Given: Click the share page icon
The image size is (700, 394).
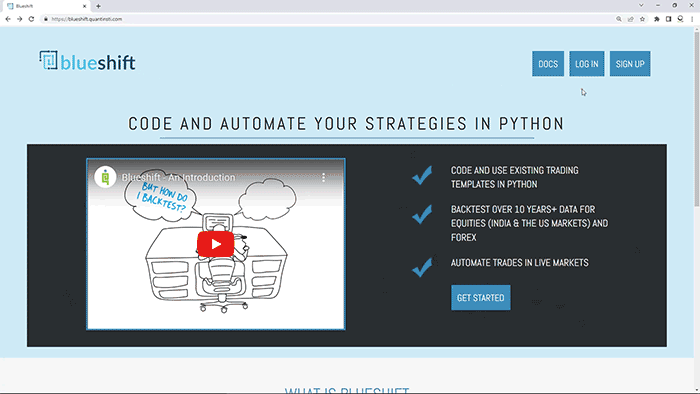Looking at the screenshot, I should click(630, 19).
